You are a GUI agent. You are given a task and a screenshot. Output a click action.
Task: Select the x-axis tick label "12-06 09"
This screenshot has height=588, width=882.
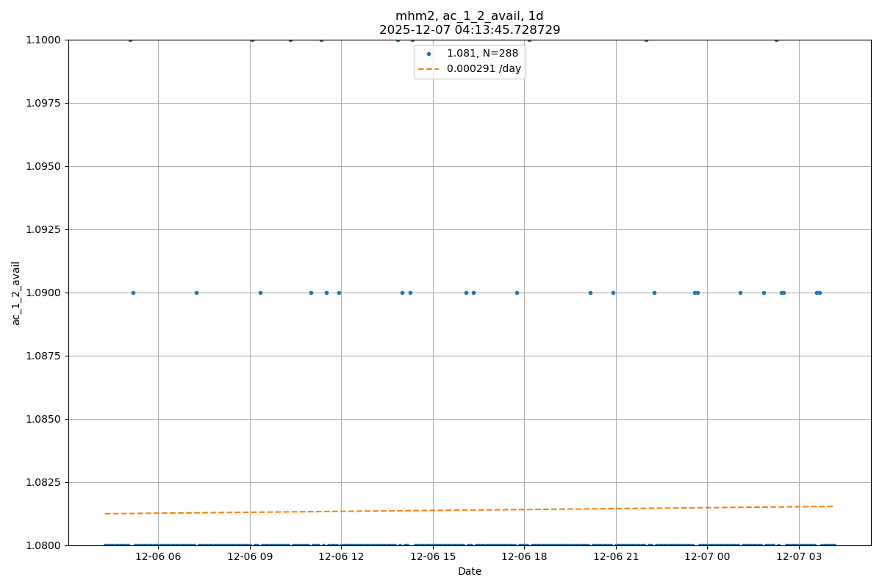click(x=250, y=557)
